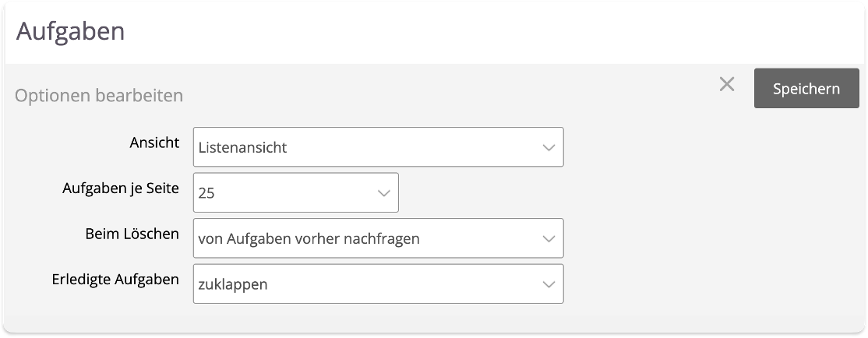Click the chevron next to zuklappen
Viewport: 868px width, 338px height.
coord(549,284)
